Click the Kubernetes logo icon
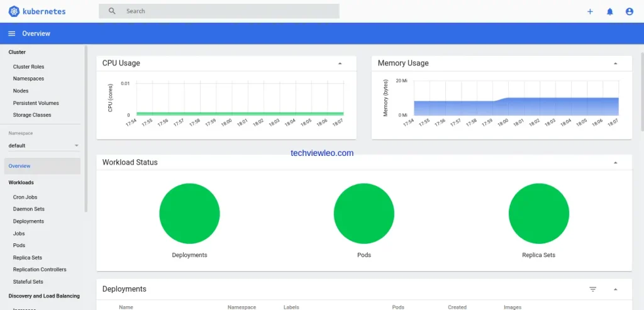 click(x=14, y=11)
